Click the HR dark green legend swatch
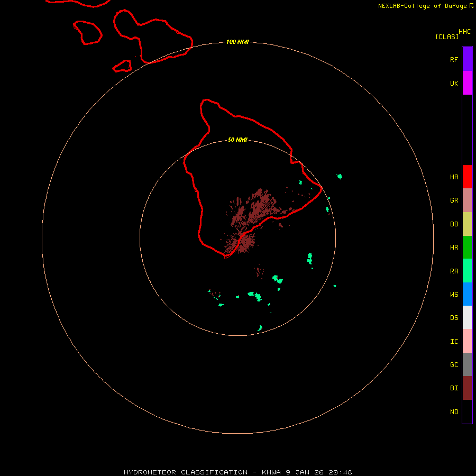The height and width of the screenshot is (476, 476). [x=467, y=248]
